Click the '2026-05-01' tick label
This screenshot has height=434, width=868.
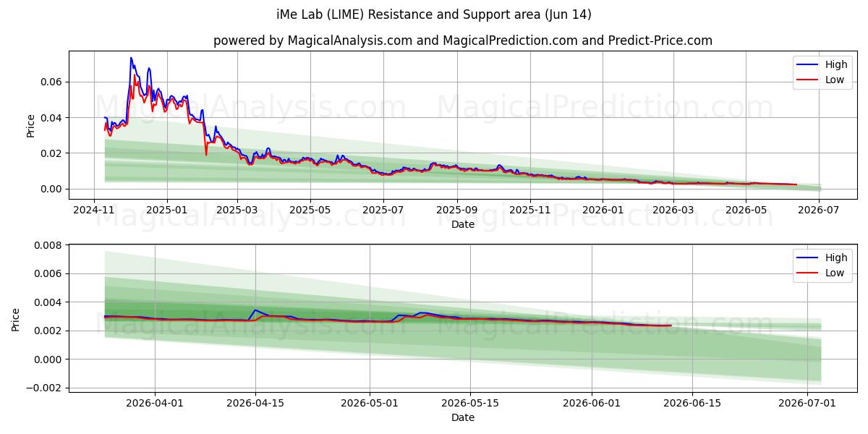(x=370, y=403)
